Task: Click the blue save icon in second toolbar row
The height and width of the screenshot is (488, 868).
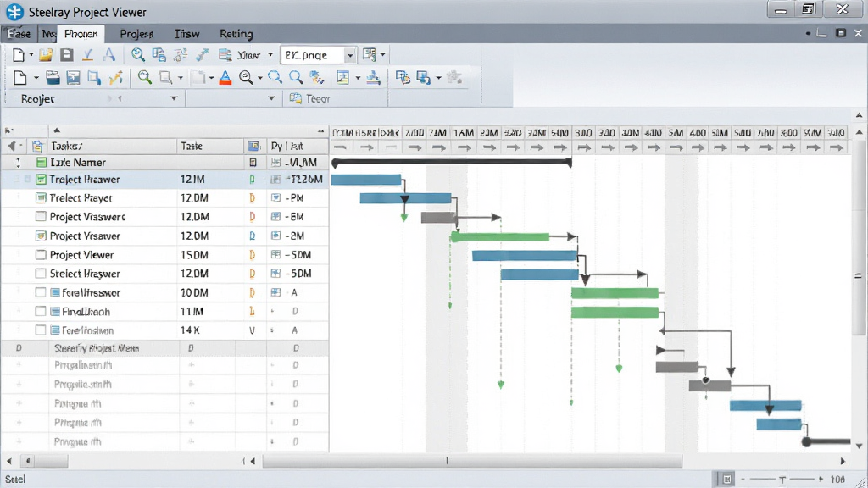Action: 73,77
